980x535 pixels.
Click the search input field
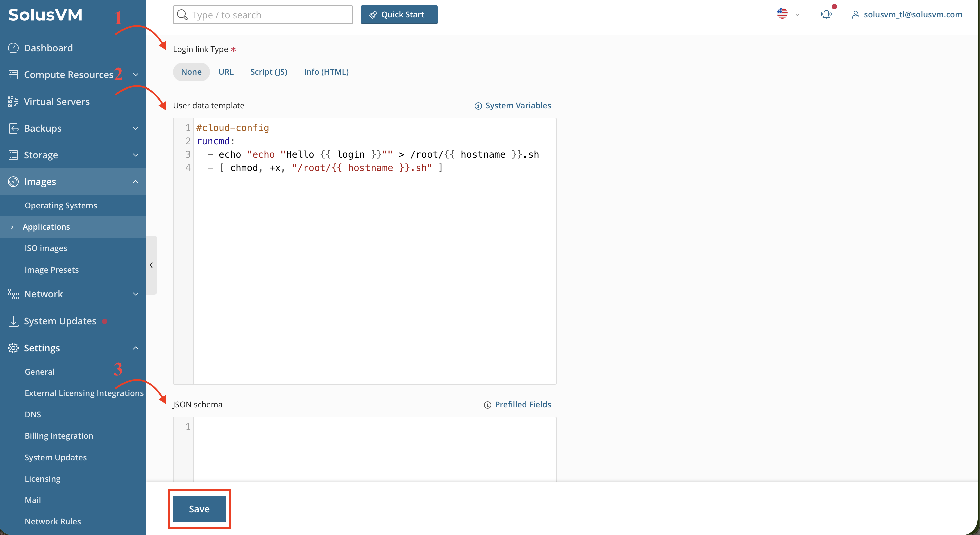pyautogui.click(x=263, y=15)
